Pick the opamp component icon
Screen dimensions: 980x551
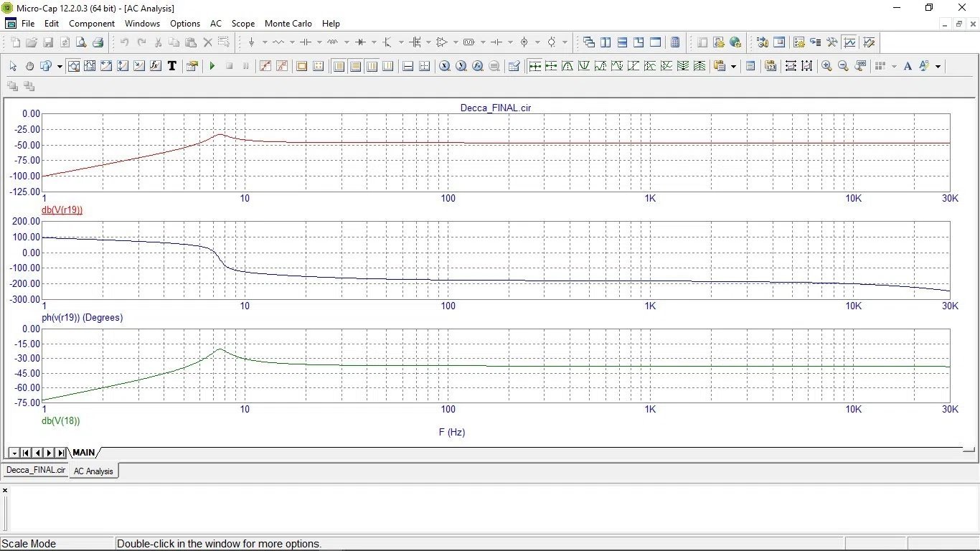coord(442,42)
